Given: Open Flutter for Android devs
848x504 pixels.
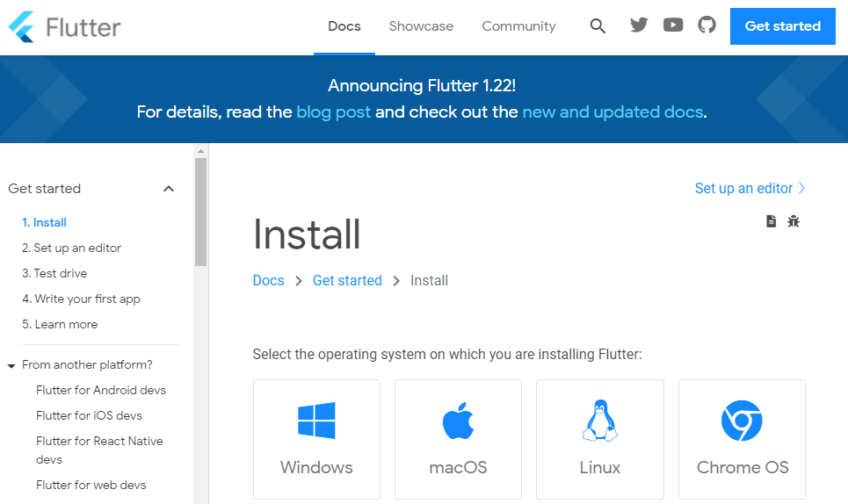Looking at the screenshot, I should tap(101, 390).
